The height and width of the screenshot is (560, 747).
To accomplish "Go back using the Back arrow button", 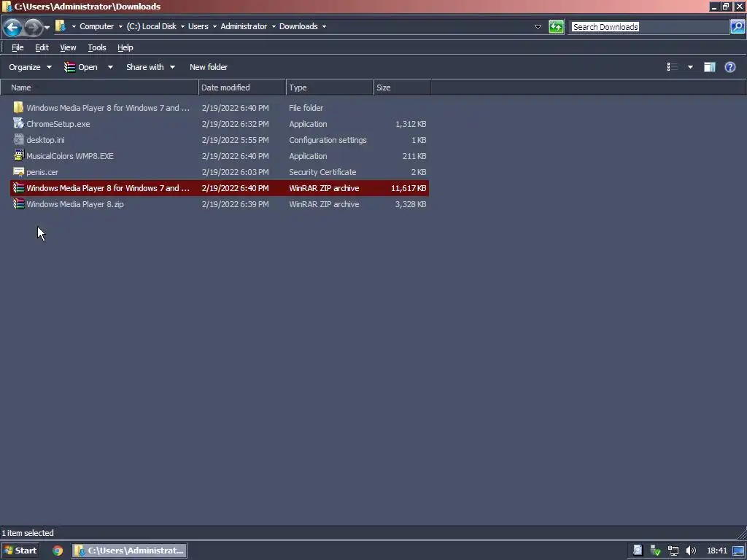I will pyautogui.click(x=12, y=27).
